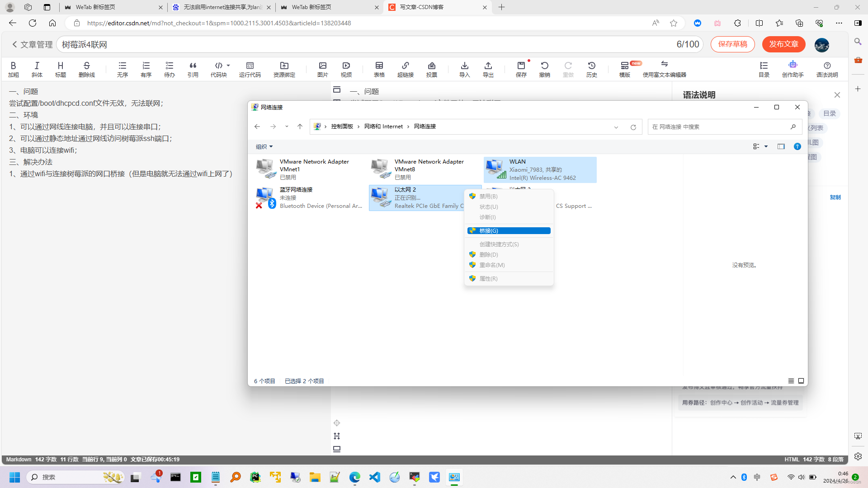
Task: Go up one folder level arrow
Action: coord(300,127)
